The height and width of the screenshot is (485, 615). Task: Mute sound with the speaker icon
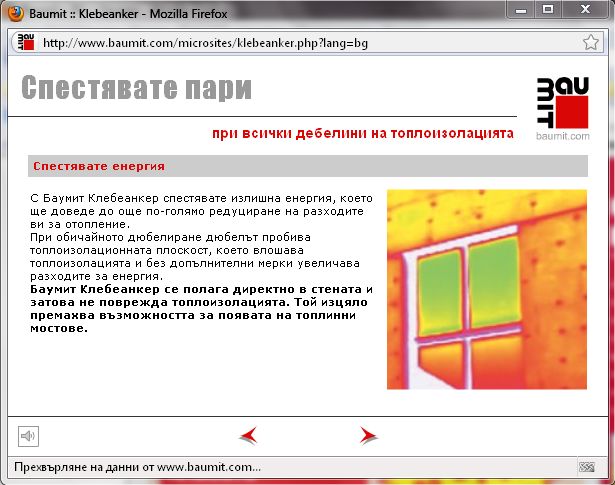tap(28, 435)
